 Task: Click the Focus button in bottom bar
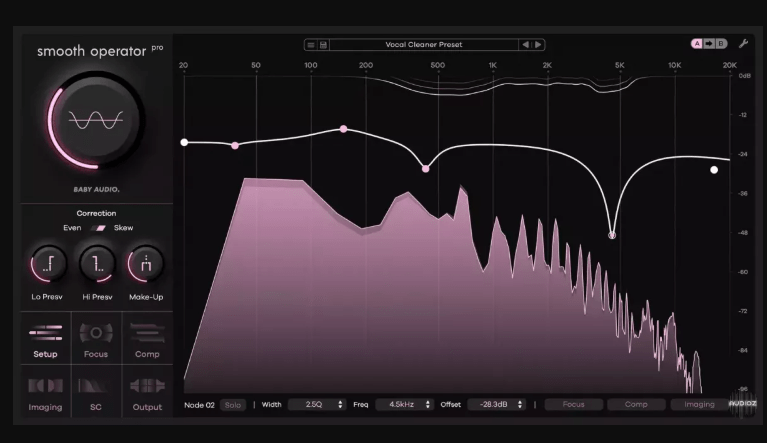click(573, 404)
